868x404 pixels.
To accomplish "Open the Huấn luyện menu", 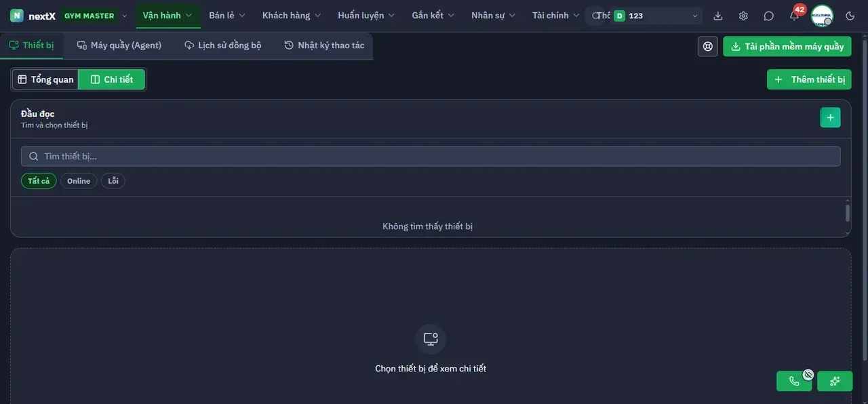I will [x=366, y=16].
